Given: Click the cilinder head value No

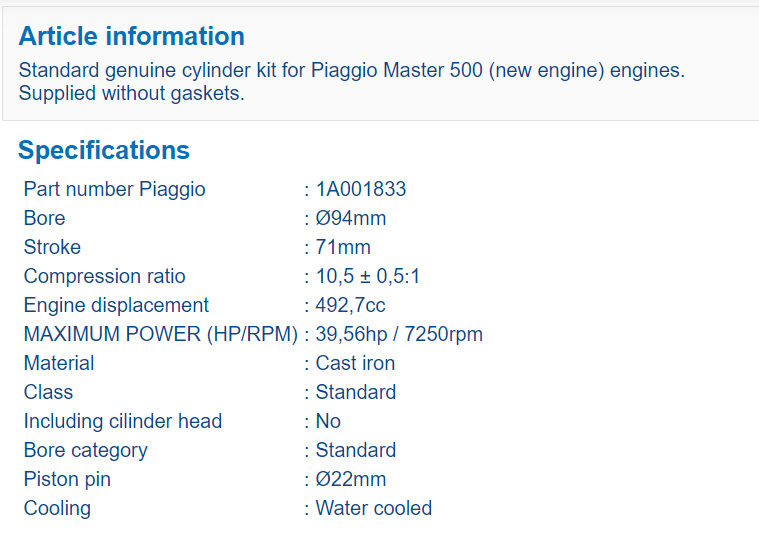Looking at the screenshot, I should click(x=328, y=421).
